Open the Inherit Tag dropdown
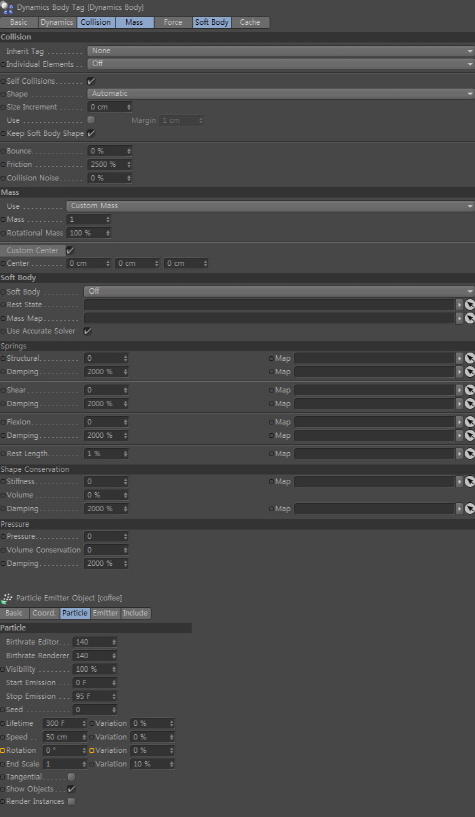 (281, 51)
